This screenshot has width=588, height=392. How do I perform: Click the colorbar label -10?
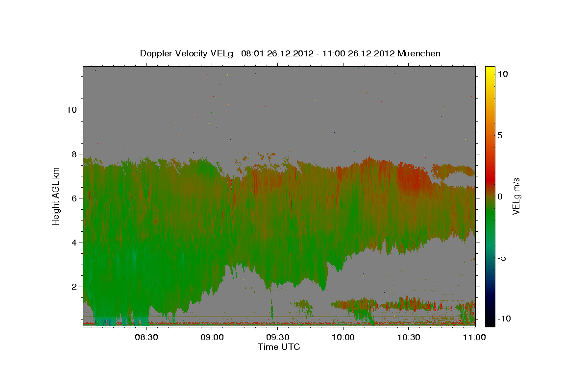(x=505, y=318)
